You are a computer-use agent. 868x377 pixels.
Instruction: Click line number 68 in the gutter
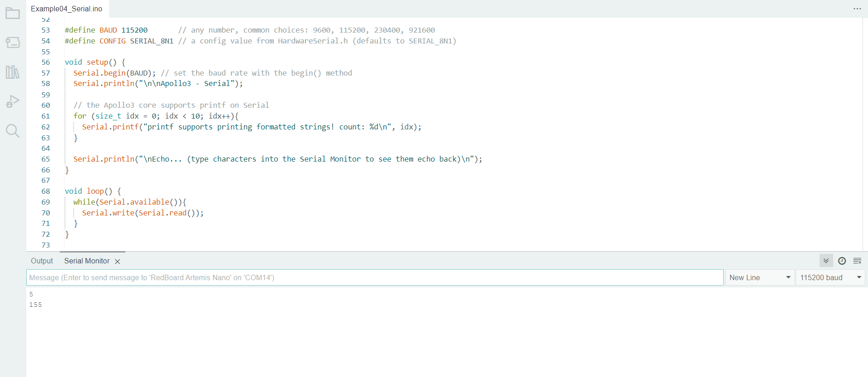tap(46, 191)
